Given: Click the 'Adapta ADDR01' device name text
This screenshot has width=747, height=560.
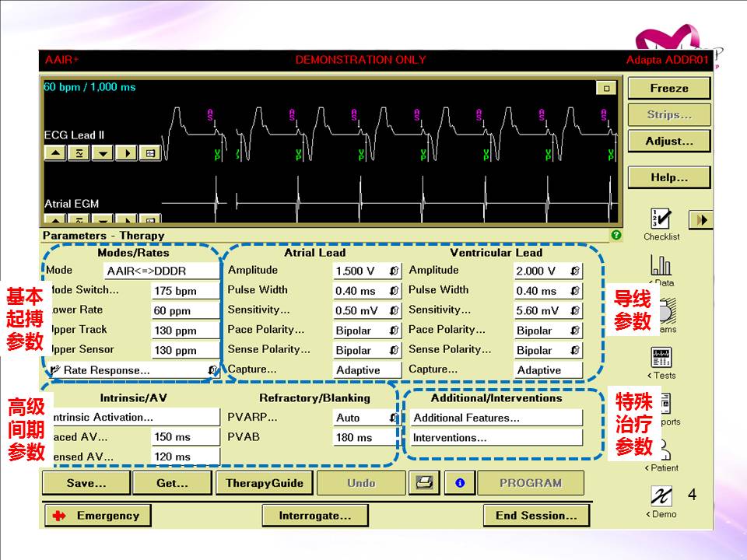Looking at the screenshot, I should tap(667, 60).
